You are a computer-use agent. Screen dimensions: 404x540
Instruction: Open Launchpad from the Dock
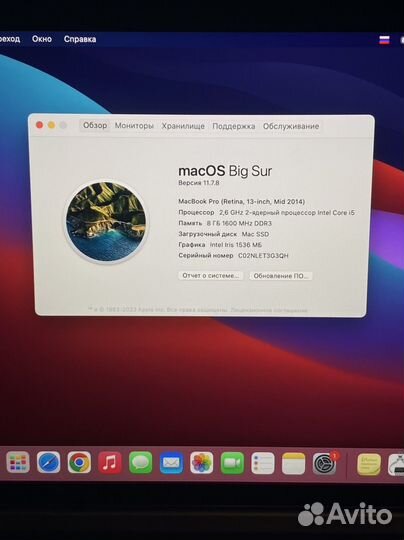pos(18,463)
